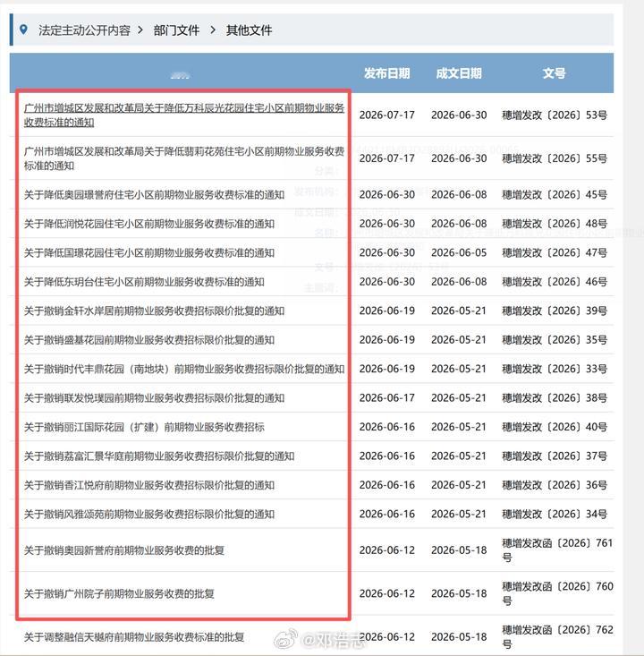
Task: Click the 文号 column header
Action: point(554,73)
